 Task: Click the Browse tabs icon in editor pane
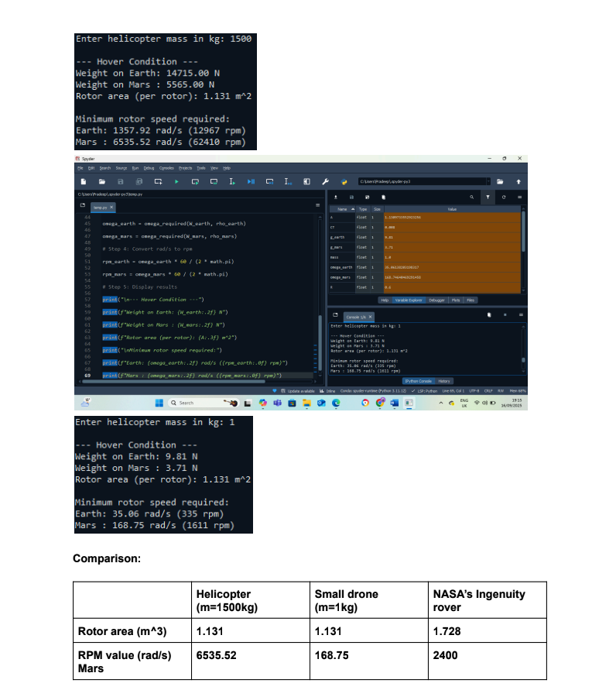[x=83, y=205]
